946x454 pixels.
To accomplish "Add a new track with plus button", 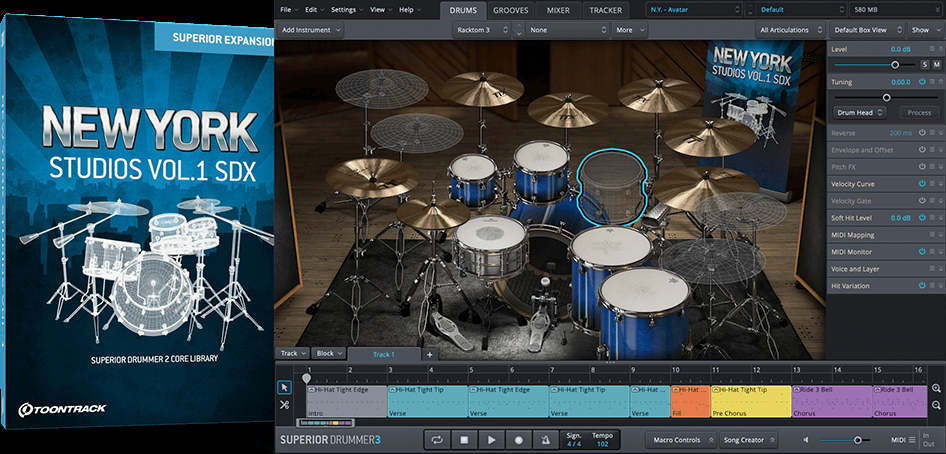I will pos(430,354).
